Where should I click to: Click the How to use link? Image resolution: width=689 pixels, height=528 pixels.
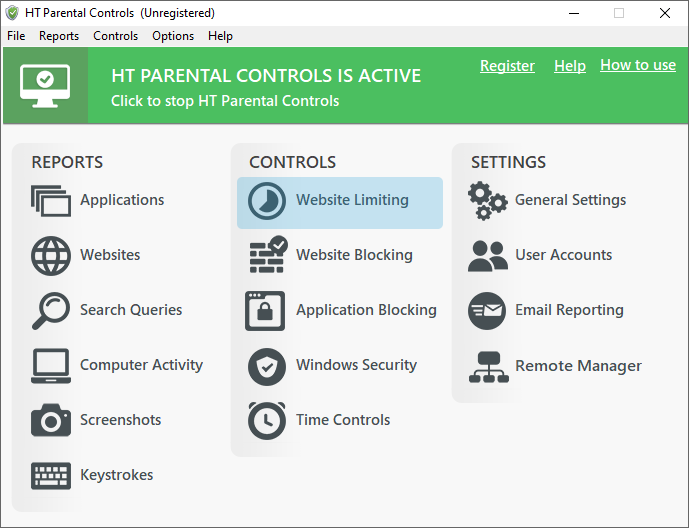coord(638,65)
